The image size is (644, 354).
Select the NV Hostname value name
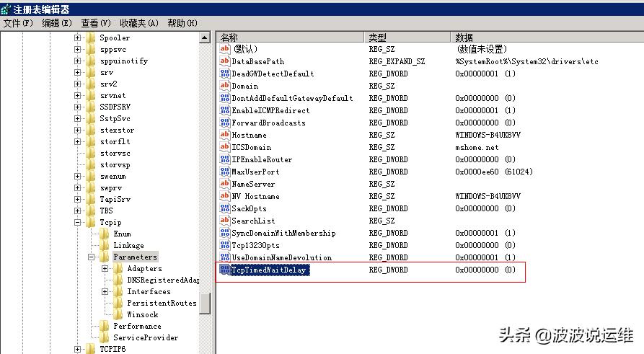click(255, 196)
